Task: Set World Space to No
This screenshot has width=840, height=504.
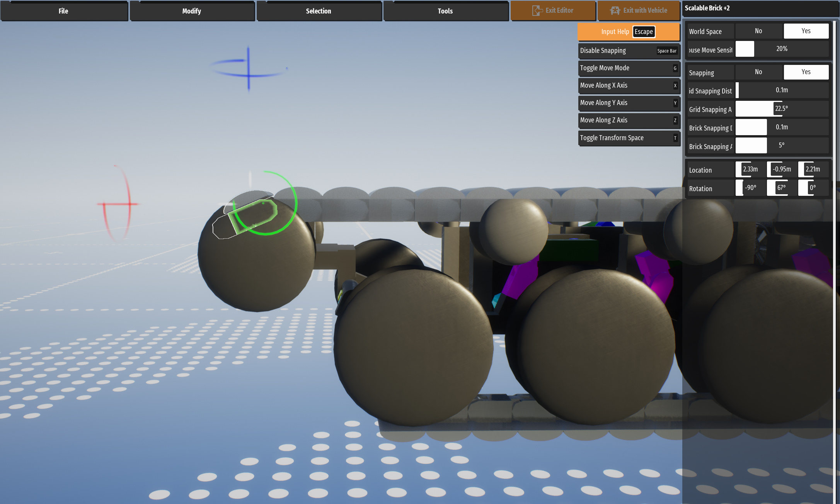Action: point(758,31)
